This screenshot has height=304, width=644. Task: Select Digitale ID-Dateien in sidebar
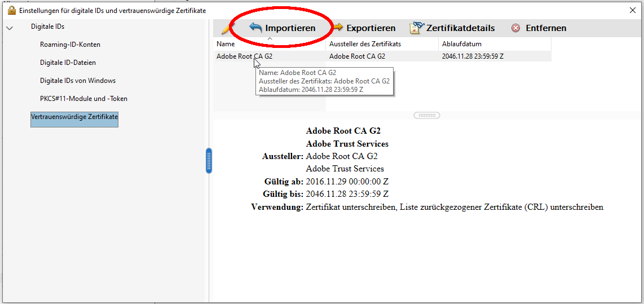[x=68, y=63]
